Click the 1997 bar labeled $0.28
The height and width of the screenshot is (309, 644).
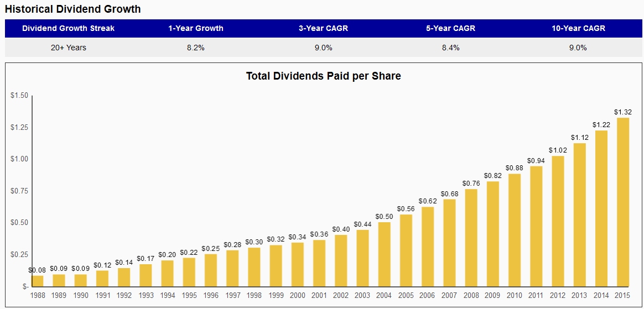(x=233, y=268)
